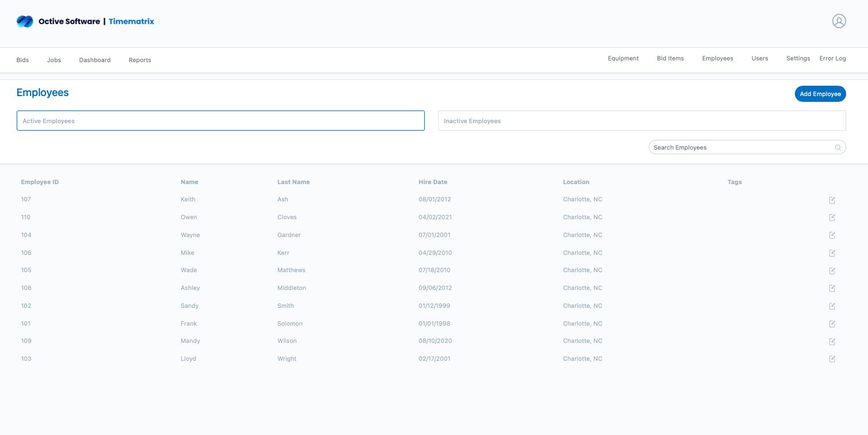Open the Bids menu item
The width and height of the screenshot is (868, 435).
coord(22,60)
